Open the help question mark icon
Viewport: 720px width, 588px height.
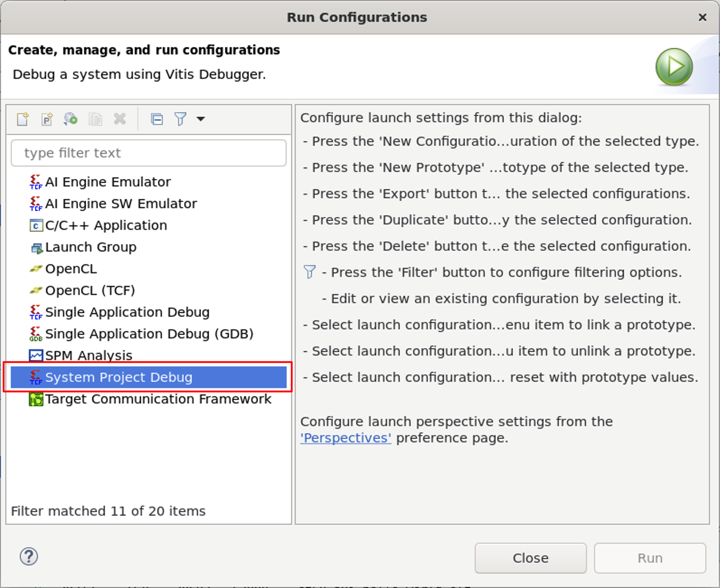pyautogui.click(x=29, y=556)
